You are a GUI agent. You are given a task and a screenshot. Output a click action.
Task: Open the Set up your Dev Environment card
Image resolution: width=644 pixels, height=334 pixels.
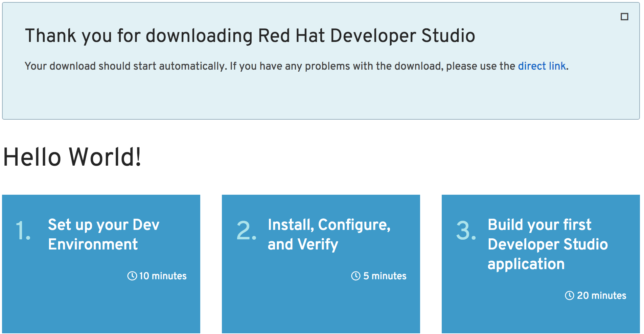[x=101, y=264]
